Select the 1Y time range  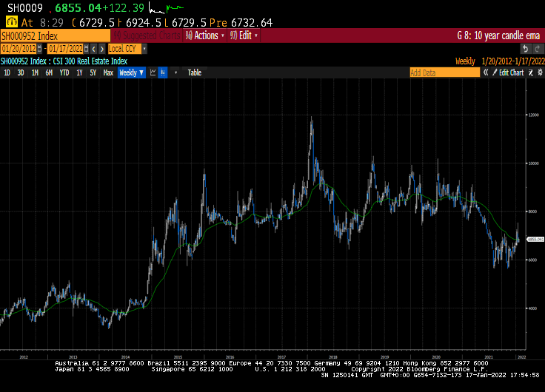click(x=79, y=72)
